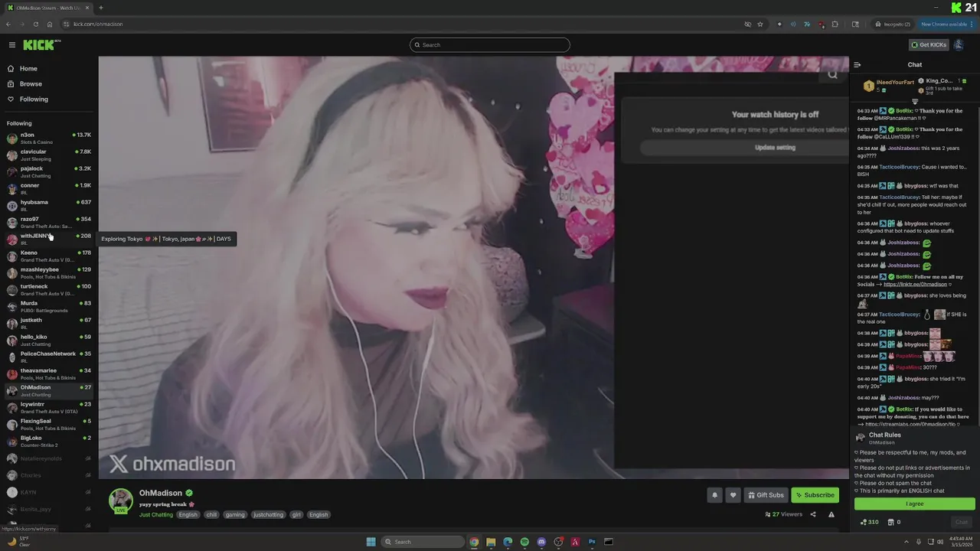Open Spotify from the taskbar
The height and width of the screenshot is (551, 980).
(x=524, y=542)
